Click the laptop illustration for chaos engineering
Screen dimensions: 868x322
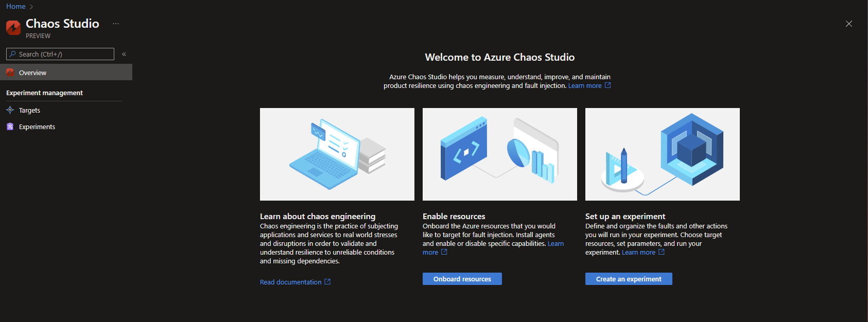point(337,154)
